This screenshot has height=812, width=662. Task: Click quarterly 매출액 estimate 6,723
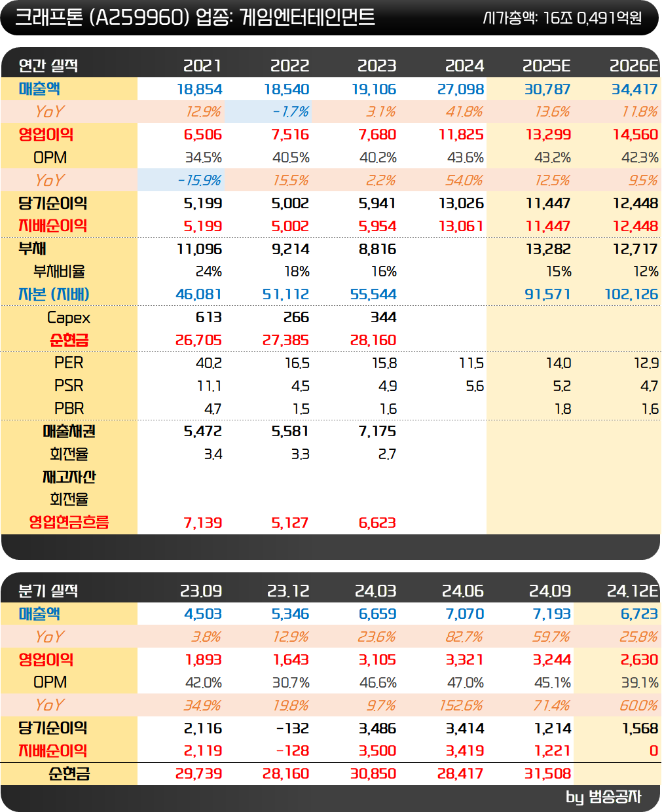click(640, 614)
